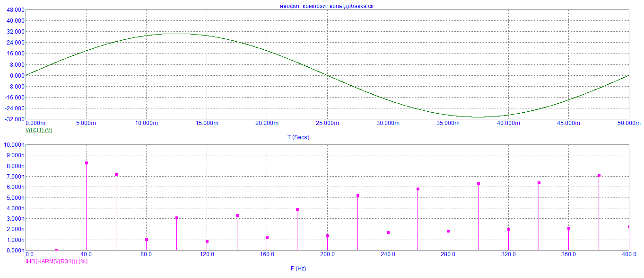This screenshot has width=644, height=278.
Task: Select the harmonic marker at 360 Hz
Action: pyautogui.click(x=569, y=228)
